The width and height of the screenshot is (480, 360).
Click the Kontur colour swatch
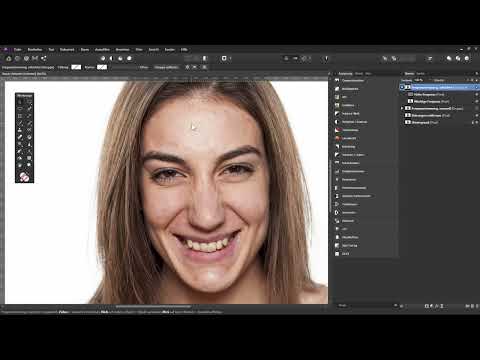(x=102, y=67)
